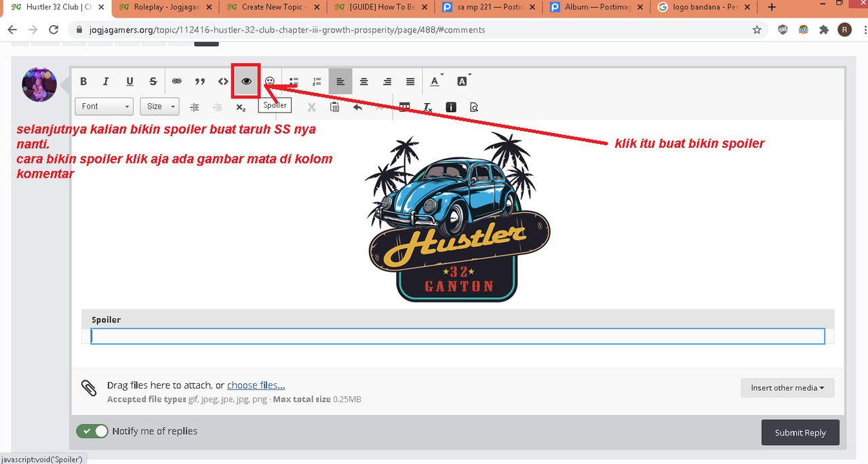This screenshot has height=464, width=868.
Task: Bookmark this page with the star icon
Action: (x=757, y=30)
